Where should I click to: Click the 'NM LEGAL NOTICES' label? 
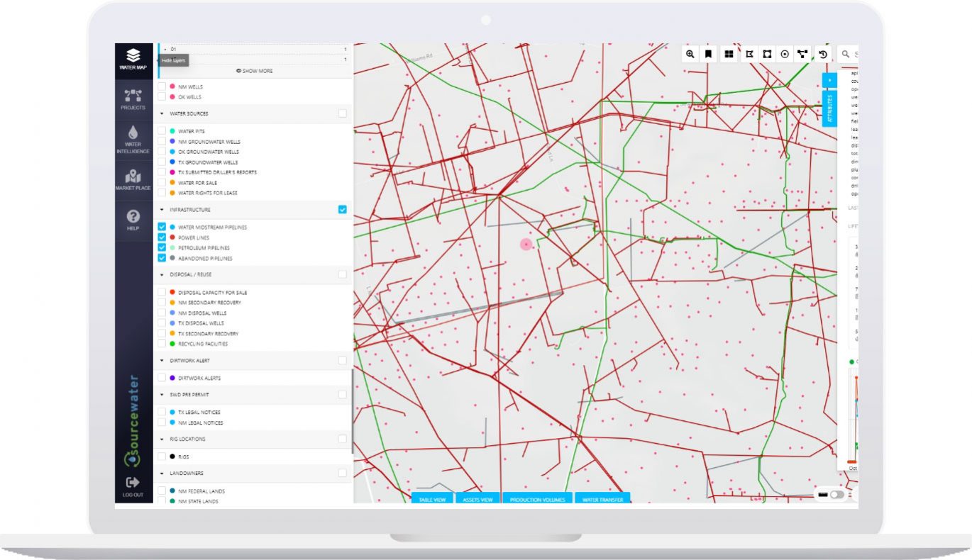pyautogui.click(x=200, y=422)
